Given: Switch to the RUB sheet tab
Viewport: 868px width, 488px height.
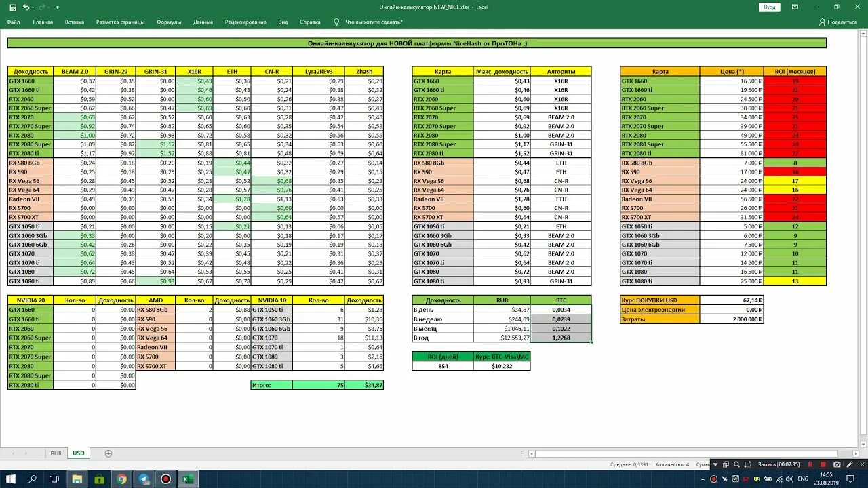Looking at the screenshot, I should point(56,453).
